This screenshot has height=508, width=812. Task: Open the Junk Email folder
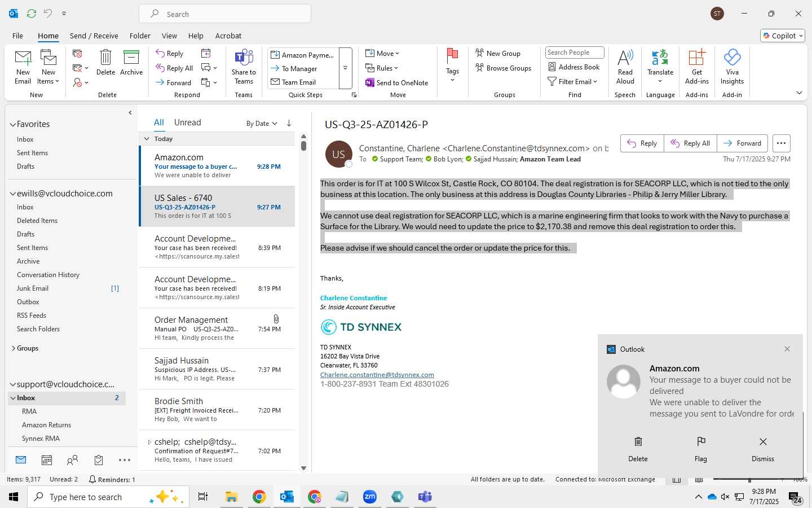(33, 288)
